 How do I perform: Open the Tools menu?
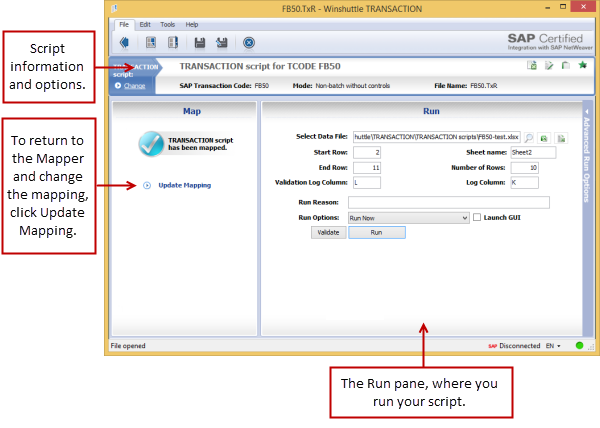coord(168,24)
